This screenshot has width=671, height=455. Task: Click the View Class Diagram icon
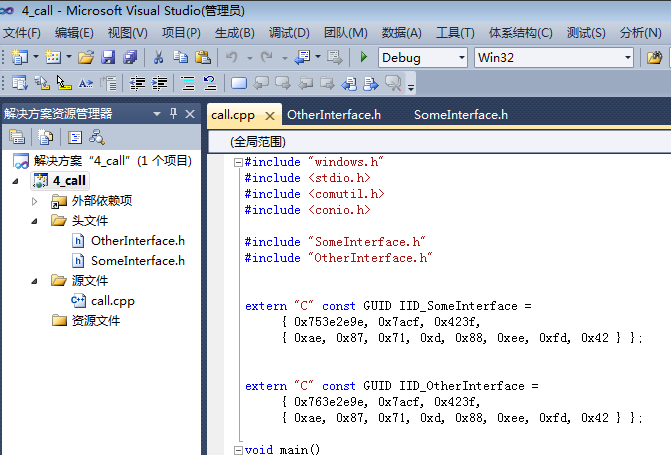point(97,137)
